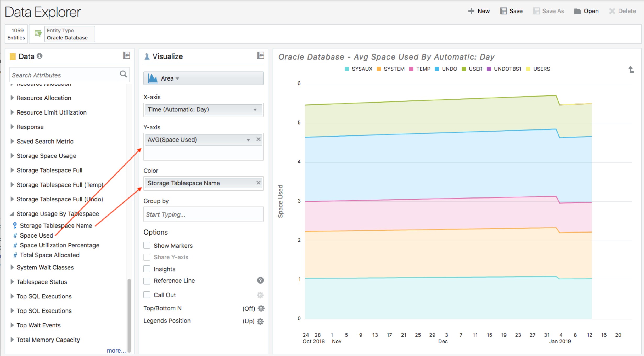Collapse the Data panel icon
The height and width of the screenshot is (356, 644).
[126, 55]
